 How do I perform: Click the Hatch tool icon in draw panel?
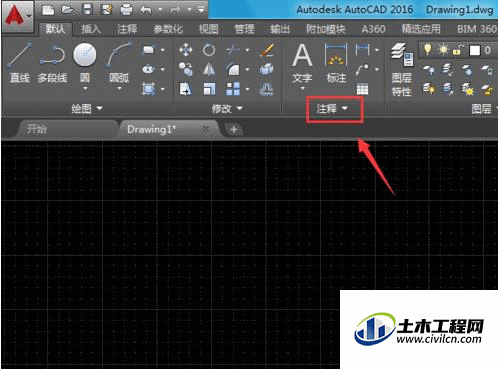[148, 89]
